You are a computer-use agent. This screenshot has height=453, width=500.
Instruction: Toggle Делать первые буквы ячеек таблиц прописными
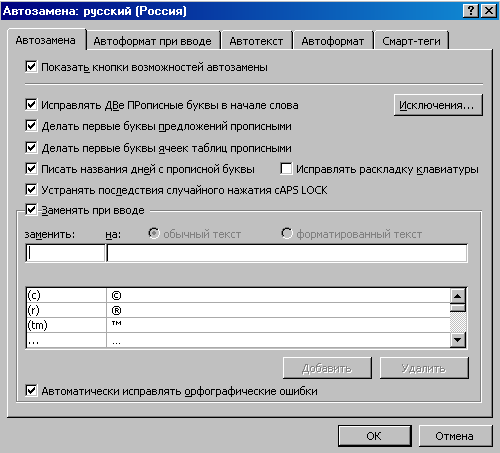pyautogui.click(x=31, y=148)
